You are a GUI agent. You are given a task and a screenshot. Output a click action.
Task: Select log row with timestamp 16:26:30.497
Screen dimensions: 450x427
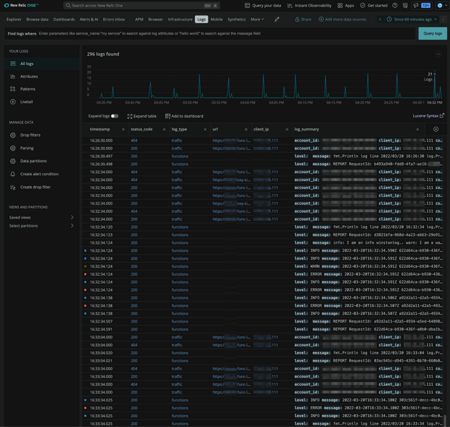[263, 156]
